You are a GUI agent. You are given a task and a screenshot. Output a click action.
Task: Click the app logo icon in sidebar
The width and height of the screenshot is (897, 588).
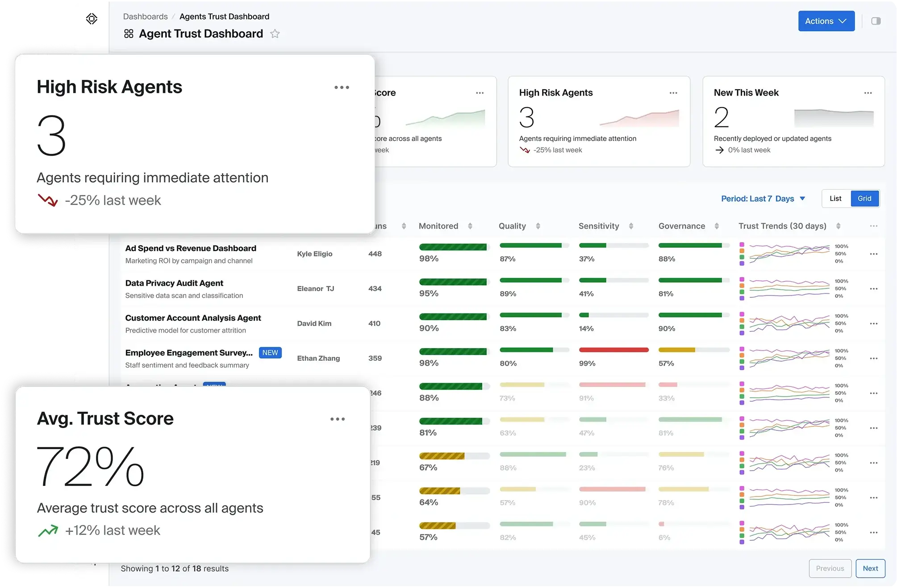92,19
